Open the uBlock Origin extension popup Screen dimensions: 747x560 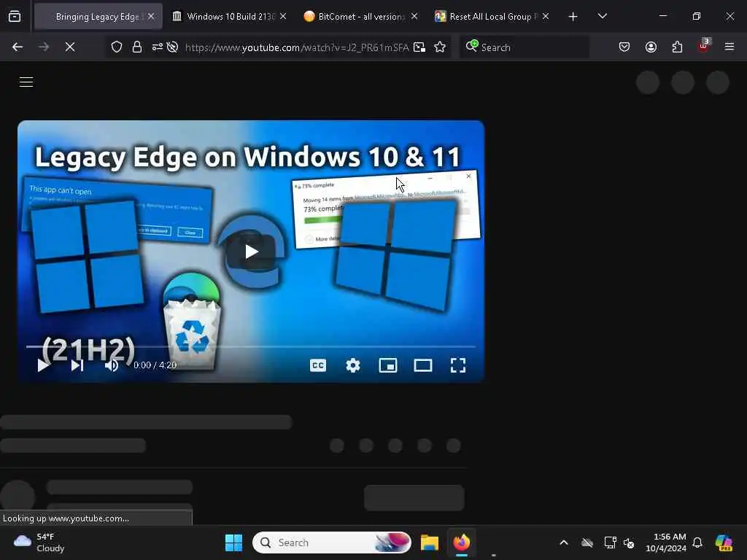704,46
